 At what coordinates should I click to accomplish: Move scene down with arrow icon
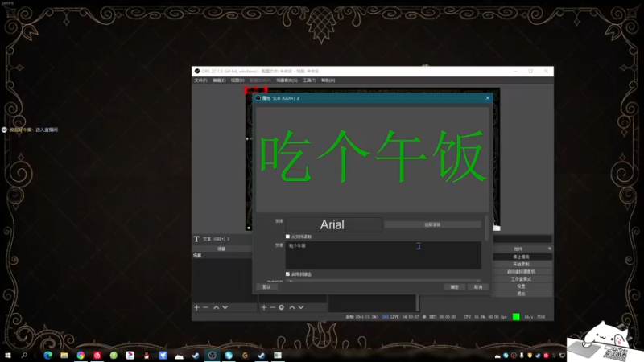225,307
